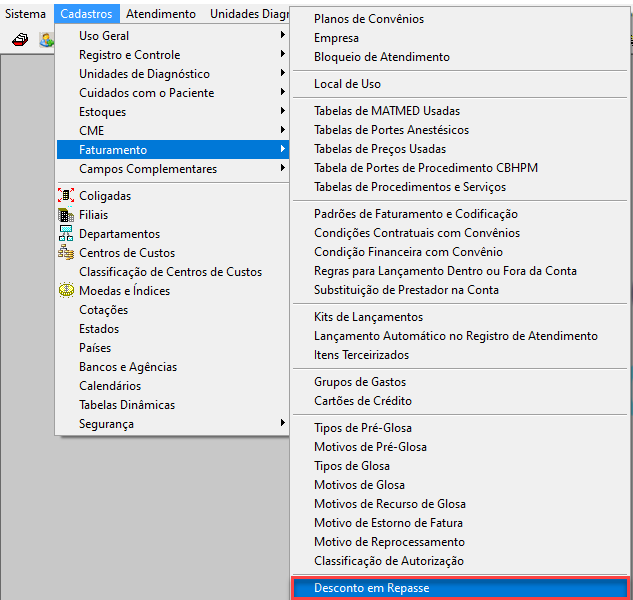633x600 pixels.
Task: Open Tabelas de Preços Usadas
Action: (460, 149)
